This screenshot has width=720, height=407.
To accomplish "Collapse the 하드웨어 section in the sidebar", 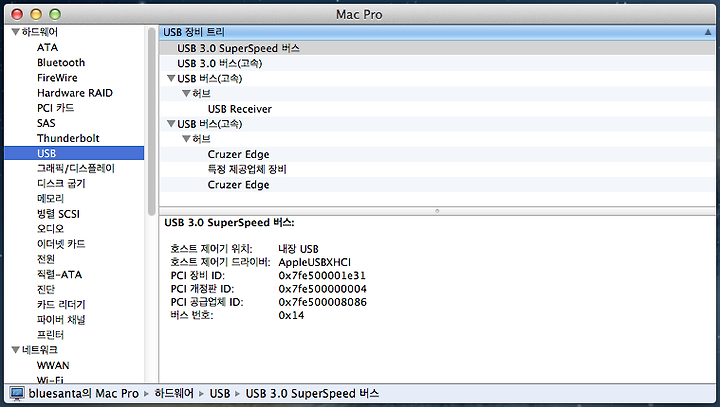I will click(16, 32).
